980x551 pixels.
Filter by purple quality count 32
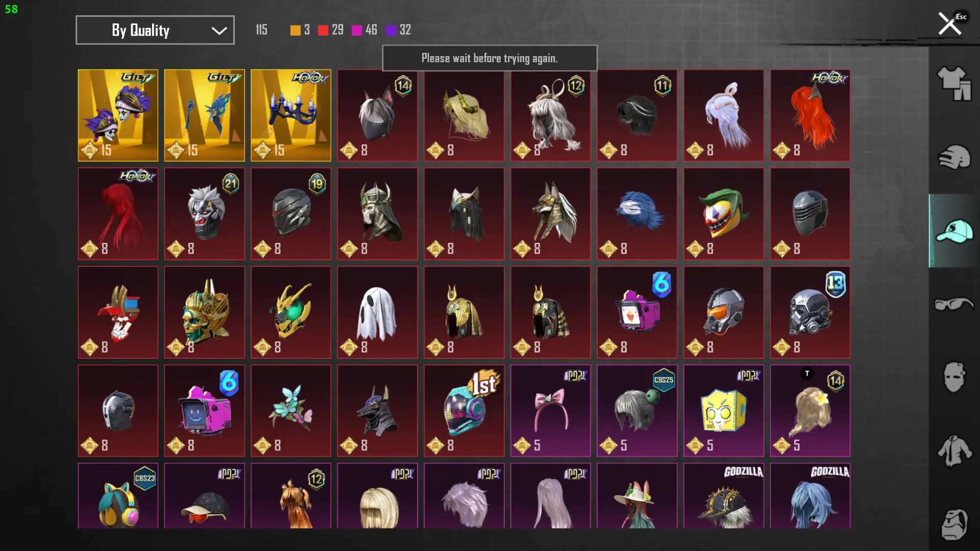click(x=399, y=30)
